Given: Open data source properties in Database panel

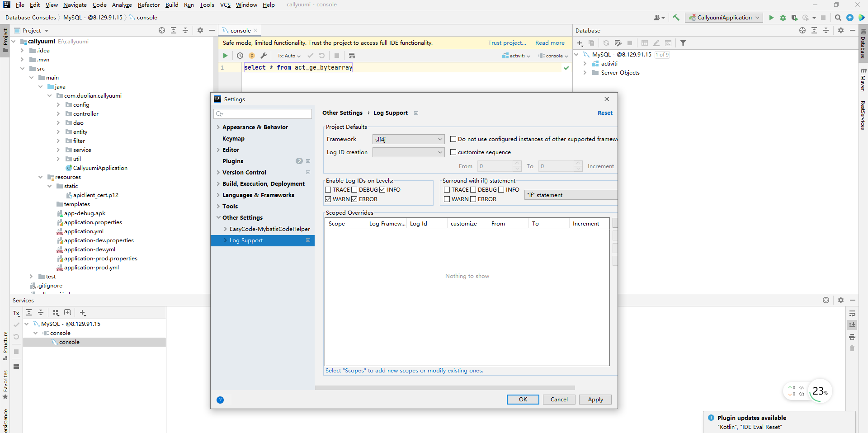Looking at the screenshot, I should pos(618,43).
